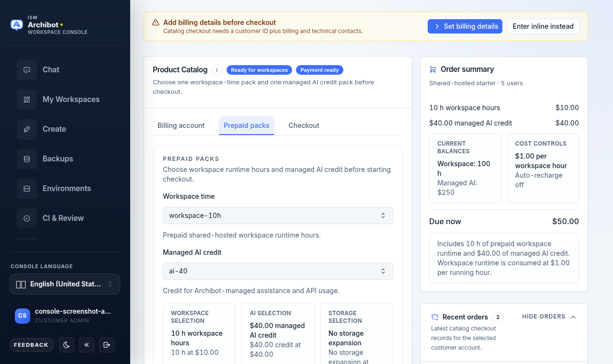Screen dimensions: 613x364
Task: Click $40.00 managed AI credit line item
Action: [x=504, y=123]
